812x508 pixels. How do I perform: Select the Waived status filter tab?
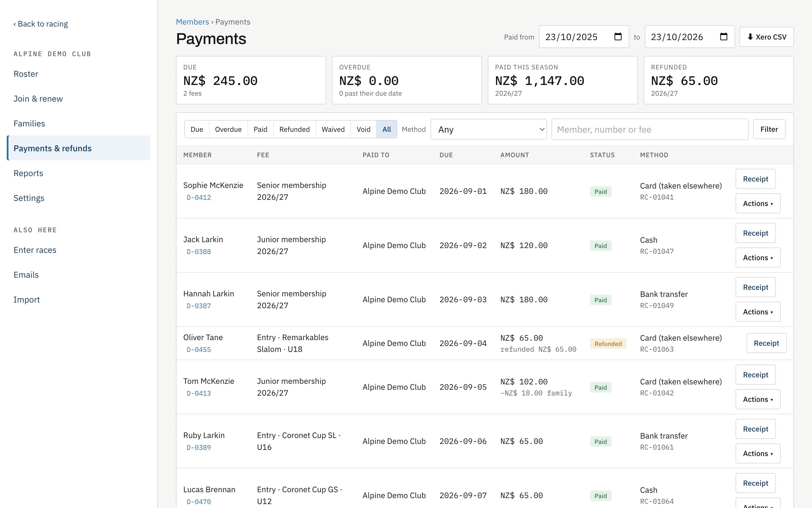tap(333, 129)
